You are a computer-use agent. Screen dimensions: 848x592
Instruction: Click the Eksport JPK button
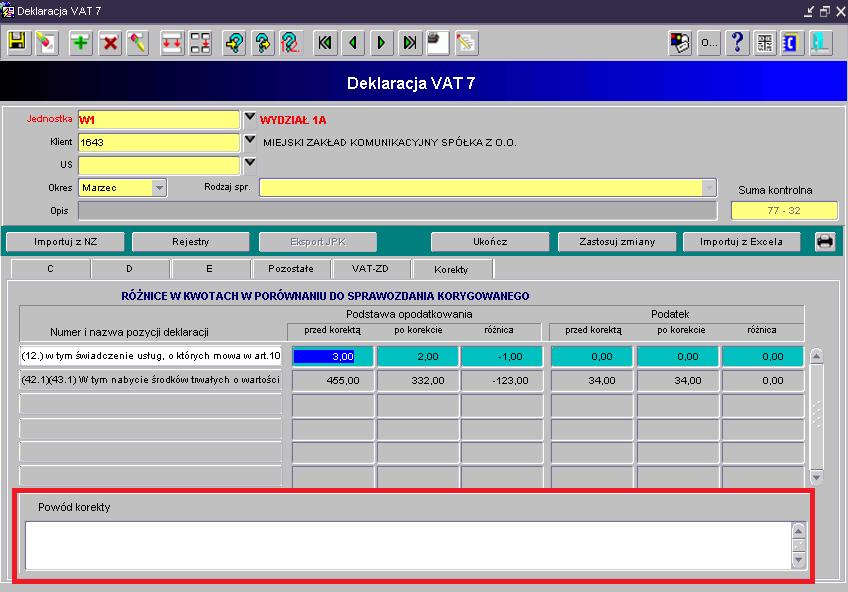pos(317,242)
